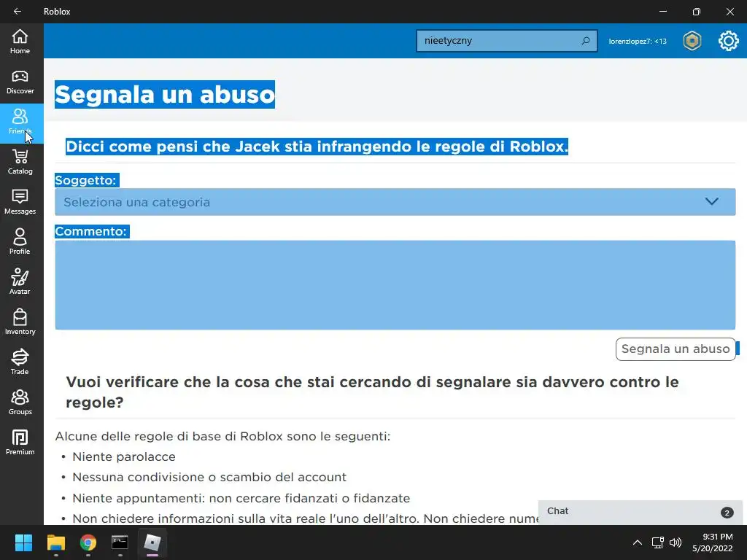Image resolution: width=747 pixels, height=560 pixels.
Task: Open the Premium page
Action: click(x=20, y=443)
